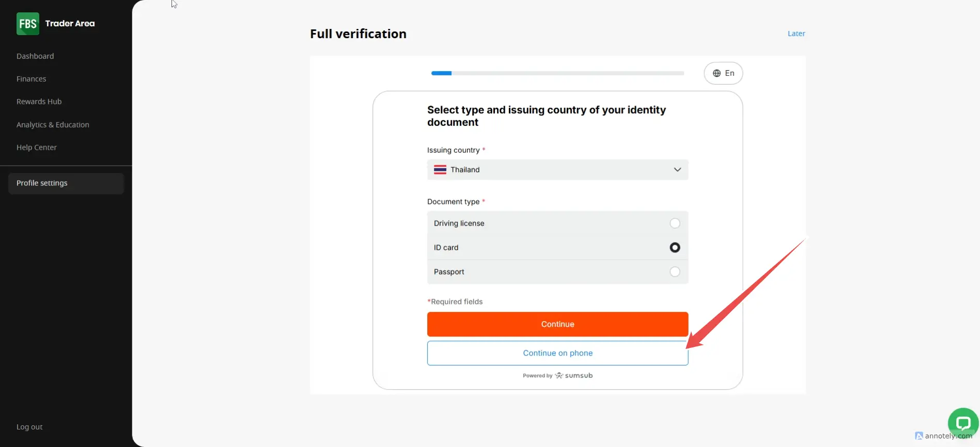Select the Passport radio button
The width and height of the screenshot is (980, 447).
(675, 272)
